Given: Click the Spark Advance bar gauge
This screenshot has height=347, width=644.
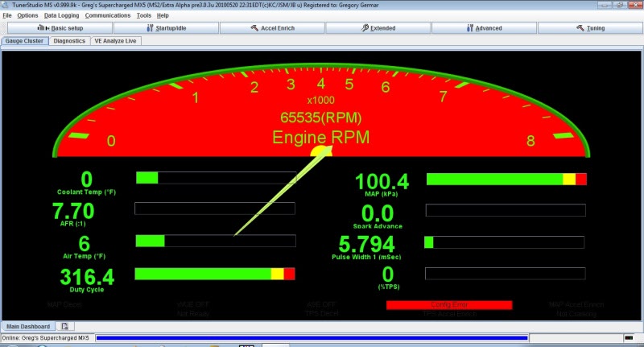Looking at the screenshot, I should pos(506,210).
